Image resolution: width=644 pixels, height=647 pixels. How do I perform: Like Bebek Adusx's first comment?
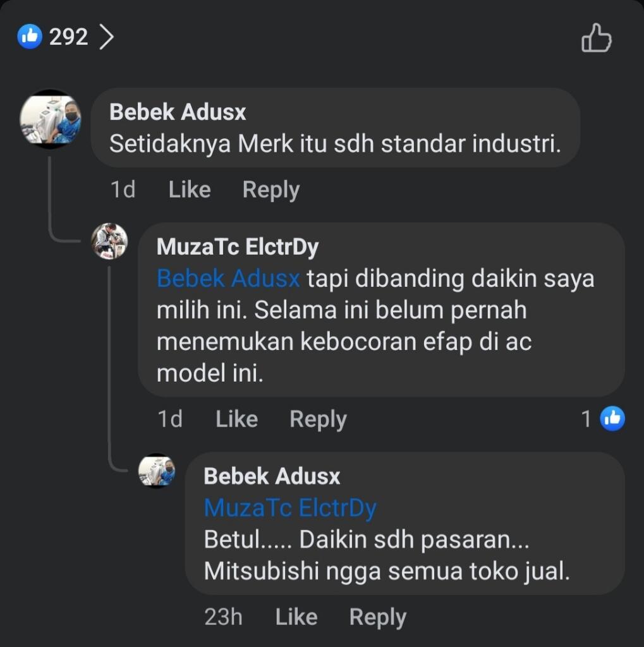click(188, 189)
